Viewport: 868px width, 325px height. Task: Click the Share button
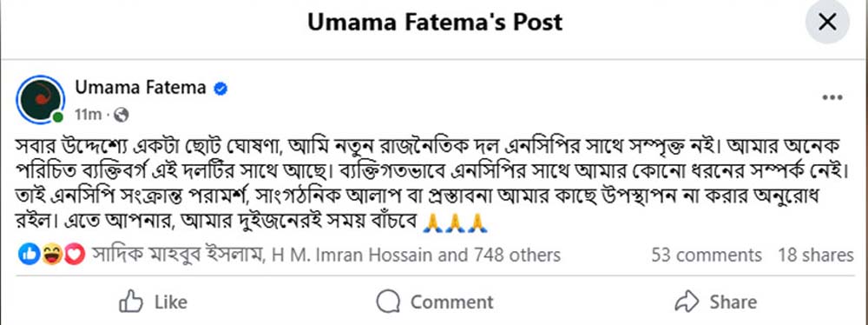[716, 302]
